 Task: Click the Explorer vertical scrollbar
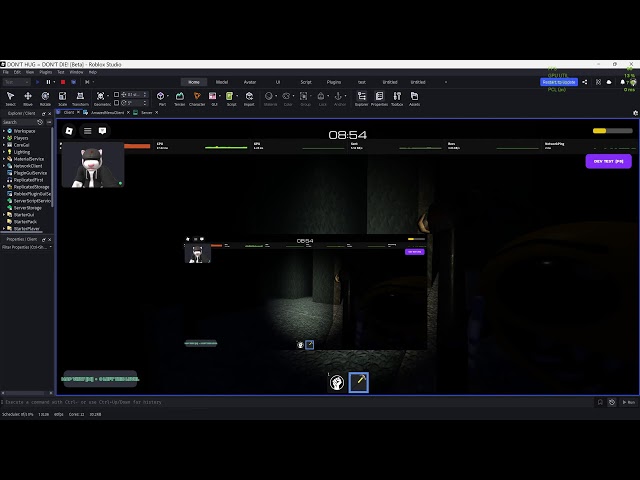click(x=52, y=167)
